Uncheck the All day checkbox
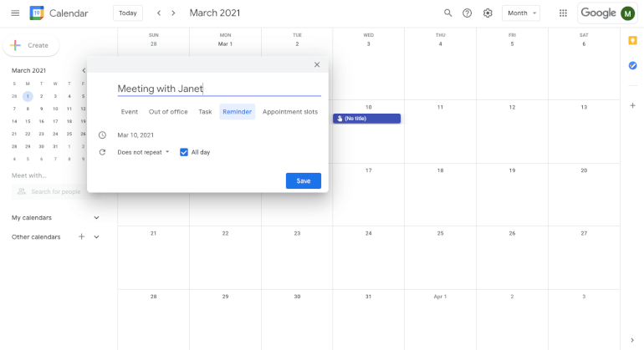Image resolution: width=644 pixels, height=350 pixels. [x=184, y=152]
